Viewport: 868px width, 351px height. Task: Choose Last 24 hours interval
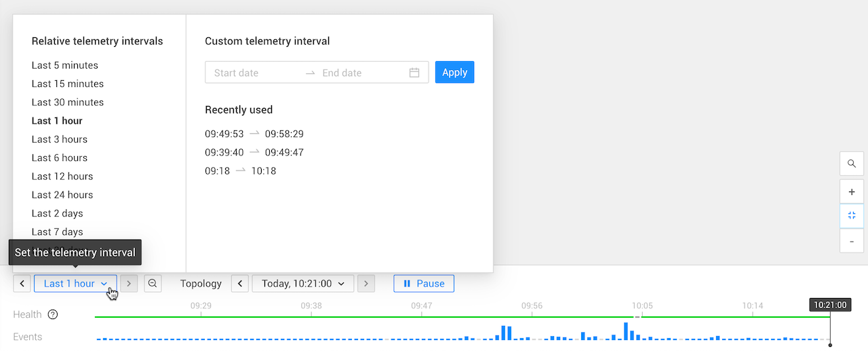pyautogui.click(x=62, y=195)
